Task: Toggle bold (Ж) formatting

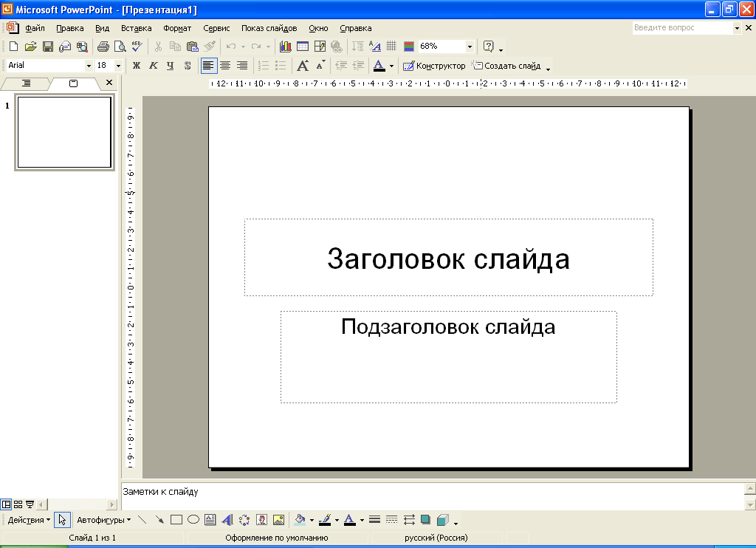Action: (136, 66)
